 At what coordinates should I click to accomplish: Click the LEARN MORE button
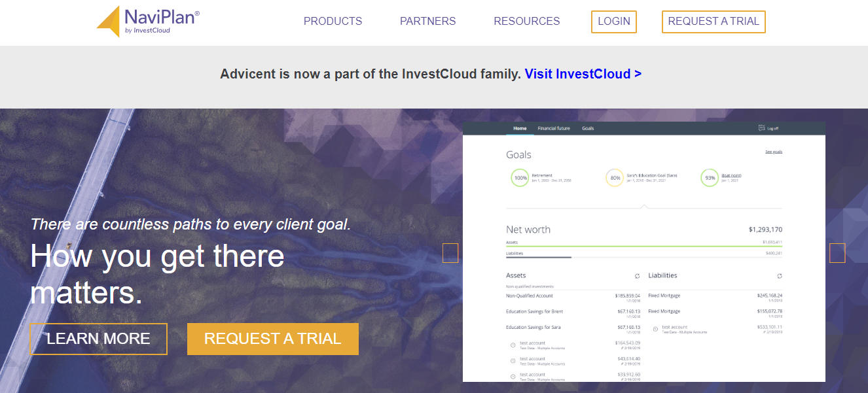point(99,339)
